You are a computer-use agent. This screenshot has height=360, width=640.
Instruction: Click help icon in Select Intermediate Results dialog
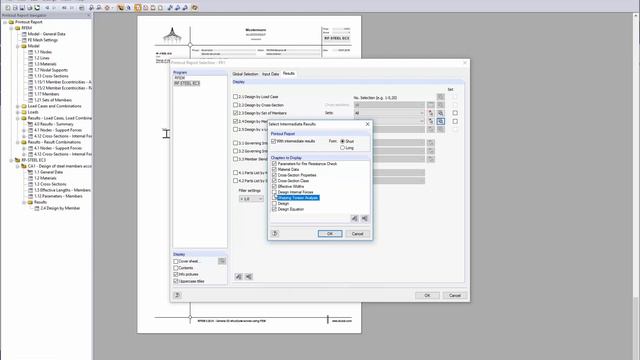pyautogui.click(x=275, y=233)
